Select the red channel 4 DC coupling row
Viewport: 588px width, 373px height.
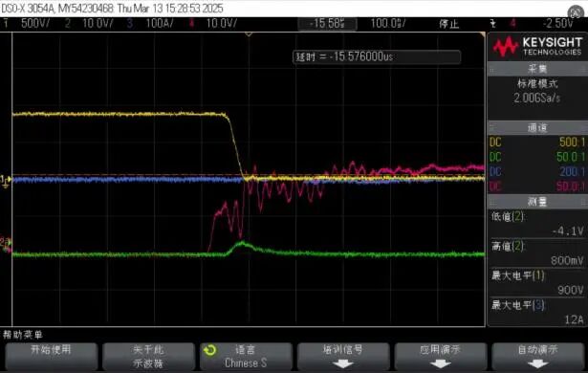[537, 186]
